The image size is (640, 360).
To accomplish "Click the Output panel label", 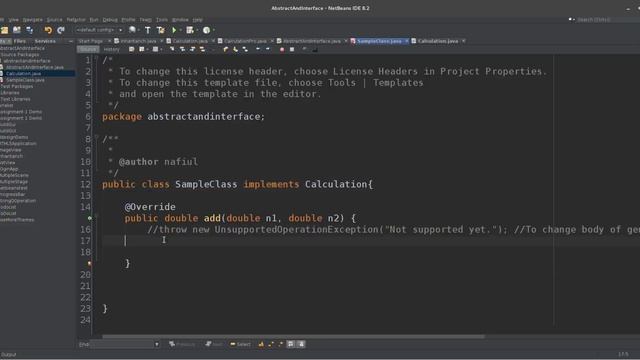I will pyautogui.click(x=8, y=355).
